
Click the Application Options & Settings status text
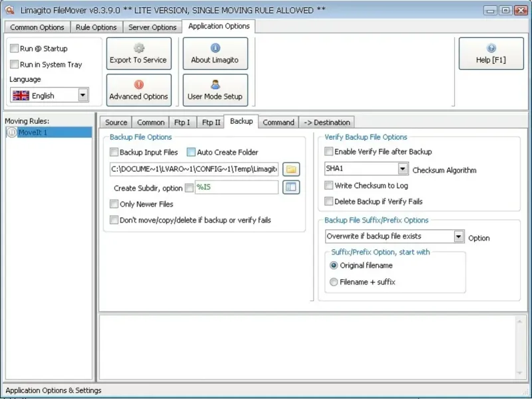click(53, 390)
